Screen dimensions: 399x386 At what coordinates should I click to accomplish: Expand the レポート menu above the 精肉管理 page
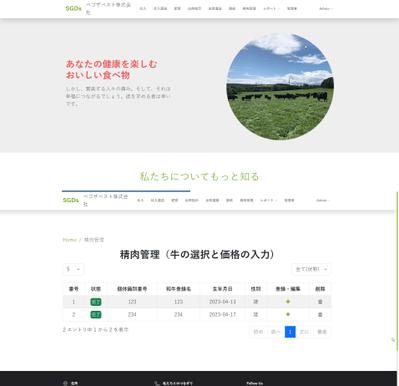pos(268,200)
